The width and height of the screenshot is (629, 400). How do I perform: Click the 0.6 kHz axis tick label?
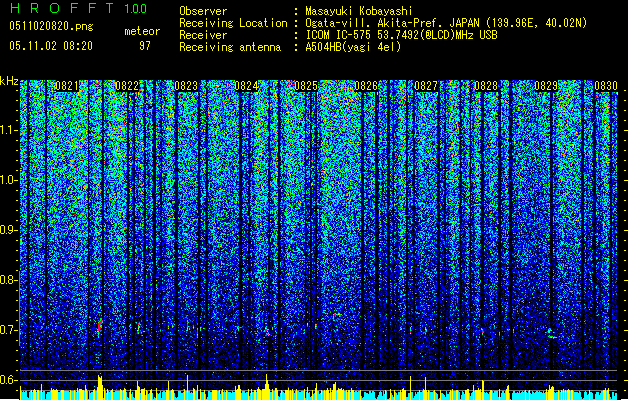click(9, 380)
